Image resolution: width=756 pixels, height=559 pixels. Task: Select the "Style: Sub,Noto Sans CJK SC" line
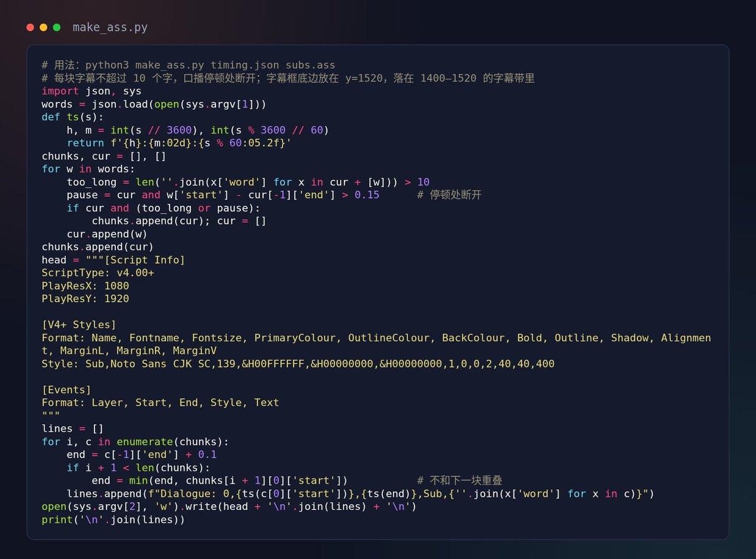click(x=298, y=364)
